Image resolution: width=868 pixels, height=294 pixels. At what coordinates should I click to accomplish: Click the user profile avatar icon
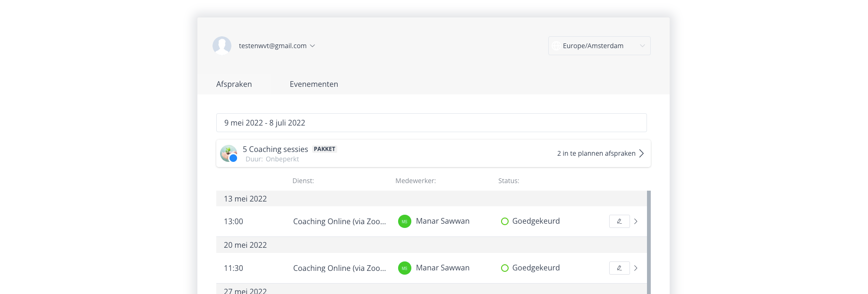pos(222,46)
